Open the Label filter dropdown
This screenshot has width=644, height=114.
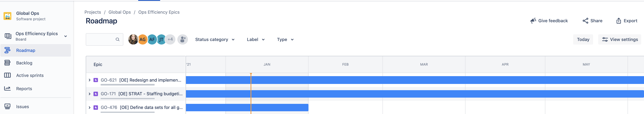tap(255, 39)
